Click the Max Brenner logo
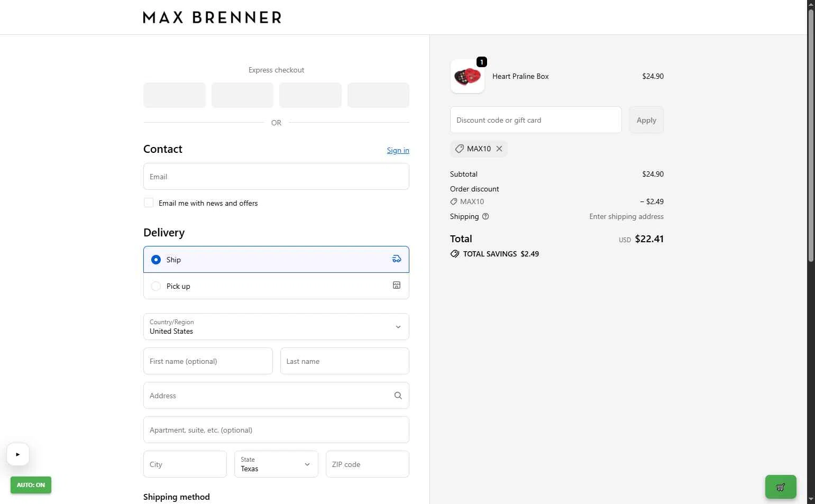The image size is (815, 504). tap(212, 17)
